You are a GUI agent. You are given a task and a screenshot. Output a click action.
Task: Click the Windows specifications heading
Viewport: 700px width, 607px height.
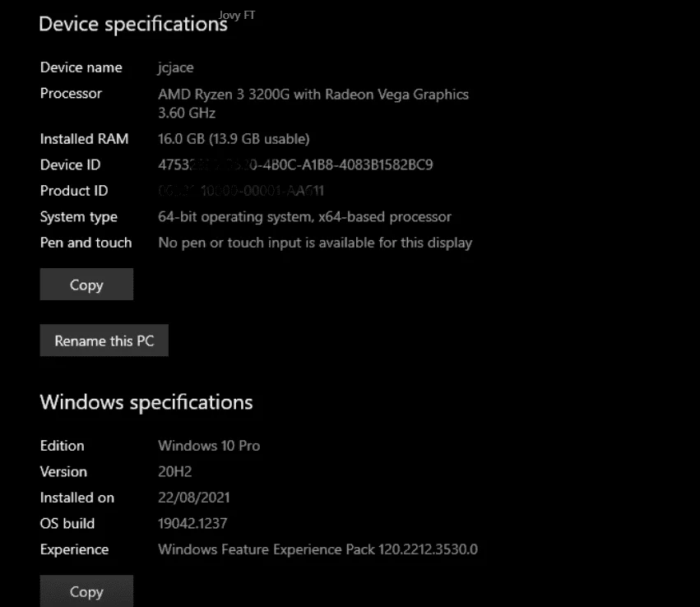(146, 402)
